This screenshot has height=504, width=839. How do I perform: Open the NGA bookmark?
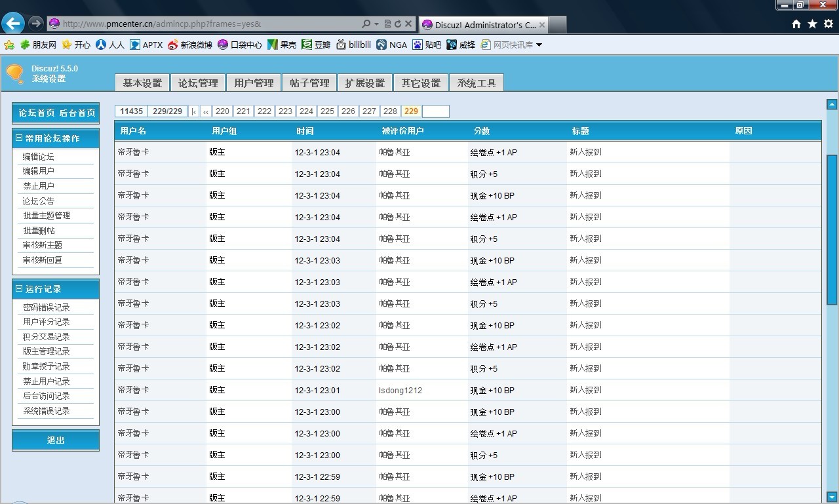click(x=391, y=45)
